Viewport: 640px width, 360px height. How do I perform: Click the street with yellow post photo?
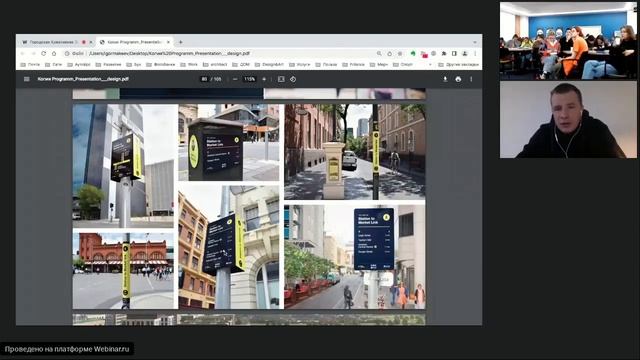(355, 152)
